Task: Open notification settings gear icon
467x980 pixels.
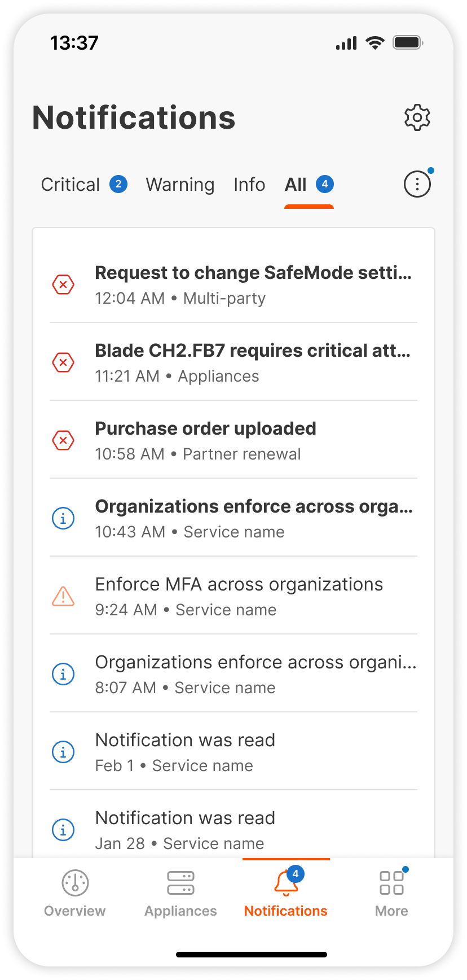Action: (x=417, y=117)
